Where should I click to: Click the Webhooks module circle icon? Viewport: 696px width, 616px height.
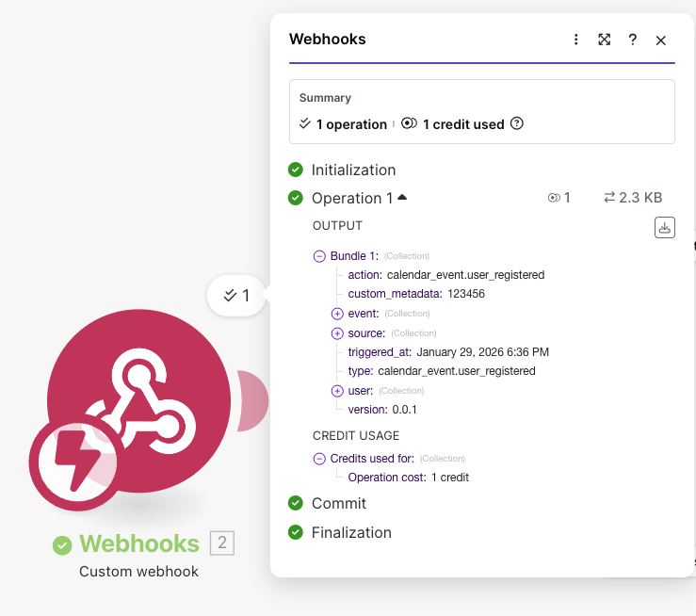[139, 400]
